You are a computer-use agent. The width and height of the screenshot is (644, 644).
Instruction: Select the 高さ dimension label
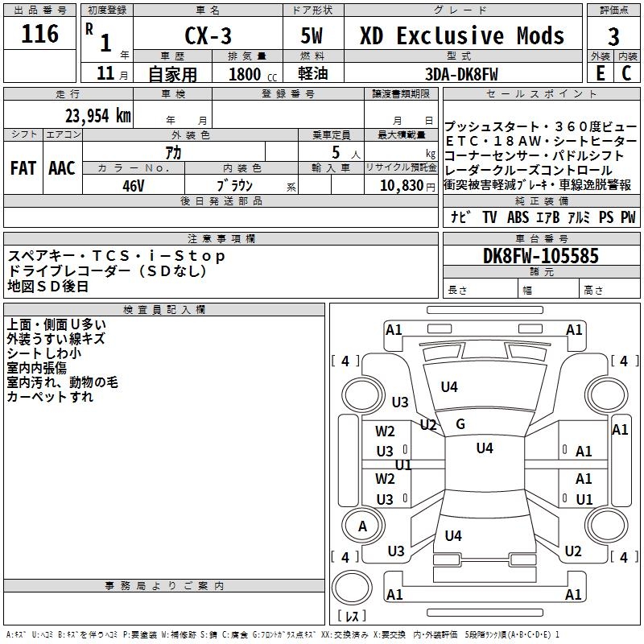point(593,291)
